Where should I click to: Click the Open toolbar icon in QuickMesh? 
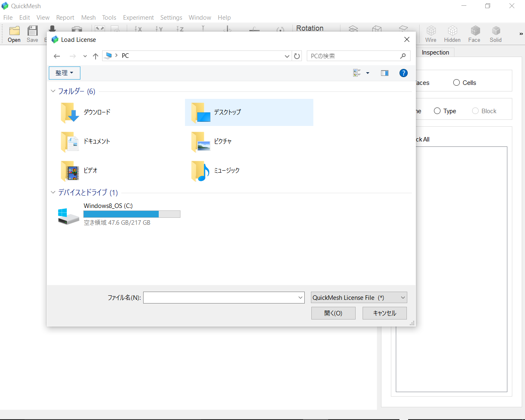click(14, 34)
